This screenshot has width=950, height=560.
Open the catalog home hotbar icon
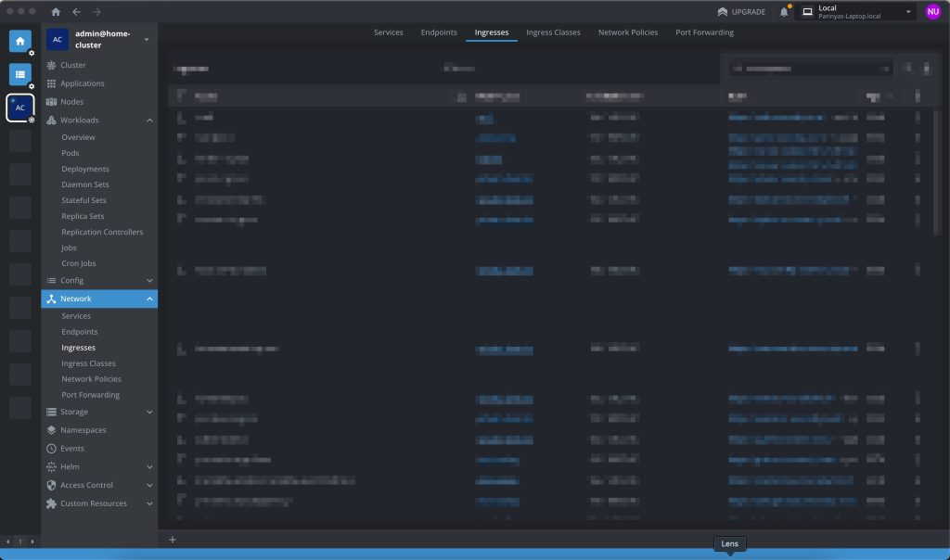click(x=19, y=41)
